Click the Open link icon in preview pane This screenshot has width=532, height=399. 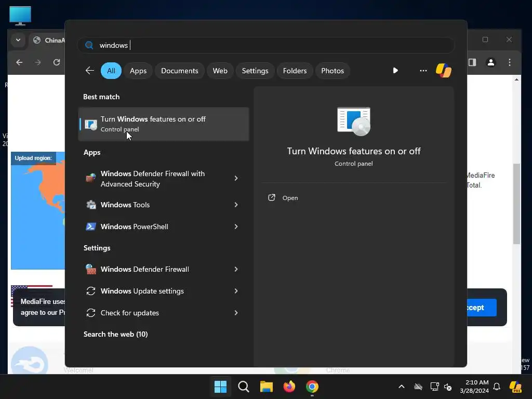(272, 197)
